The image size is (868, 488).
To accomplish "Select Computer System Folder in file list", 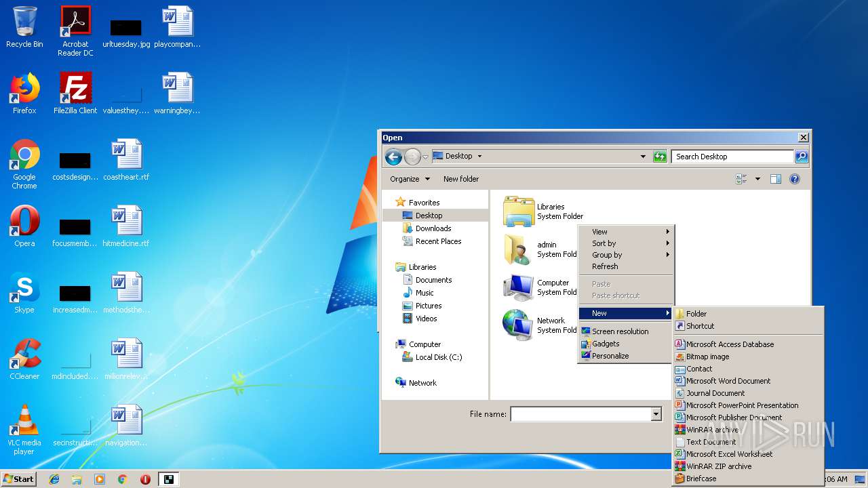I will click(540, 287).
